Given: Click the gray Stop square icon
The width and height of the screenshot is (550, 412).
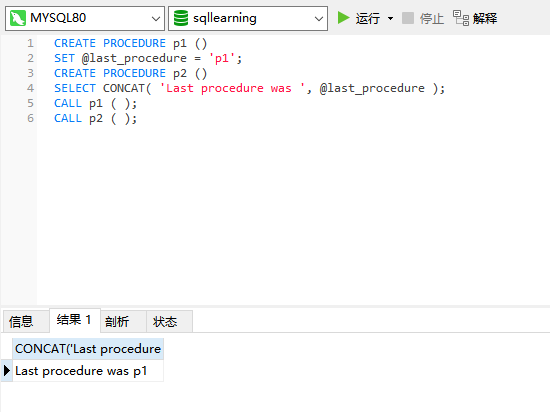Looking at the screenshot, I should pos(408,18).
